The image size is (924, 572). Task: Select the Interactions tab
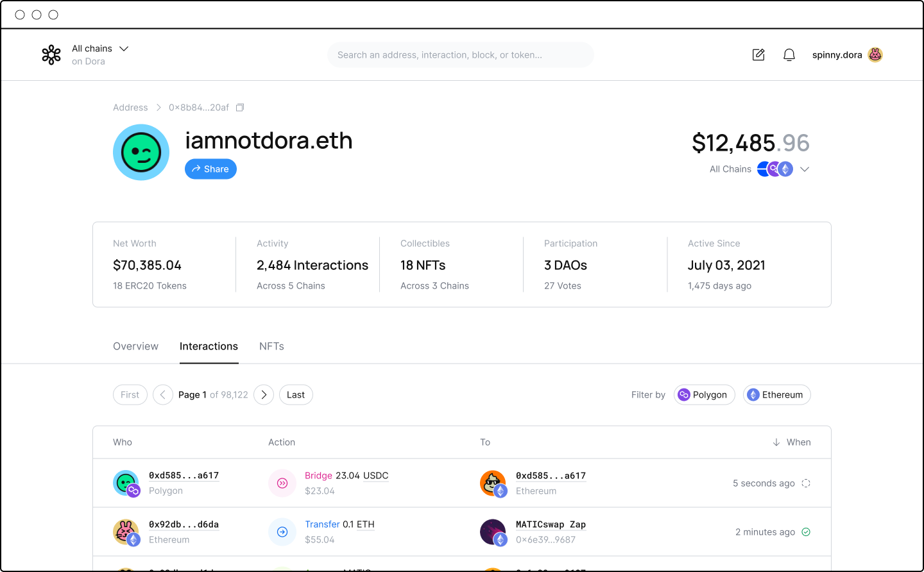tap(209, 346)
